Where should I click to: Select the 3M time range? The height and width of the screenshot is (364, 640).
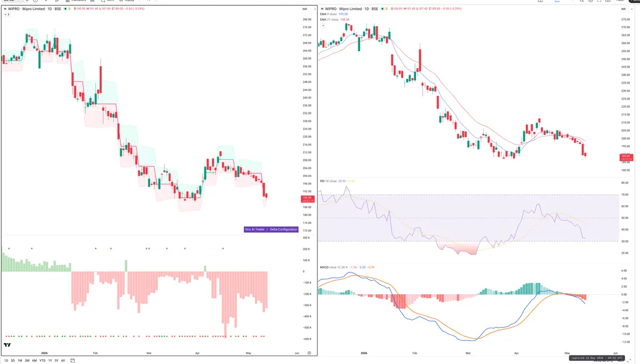point(27,360)
